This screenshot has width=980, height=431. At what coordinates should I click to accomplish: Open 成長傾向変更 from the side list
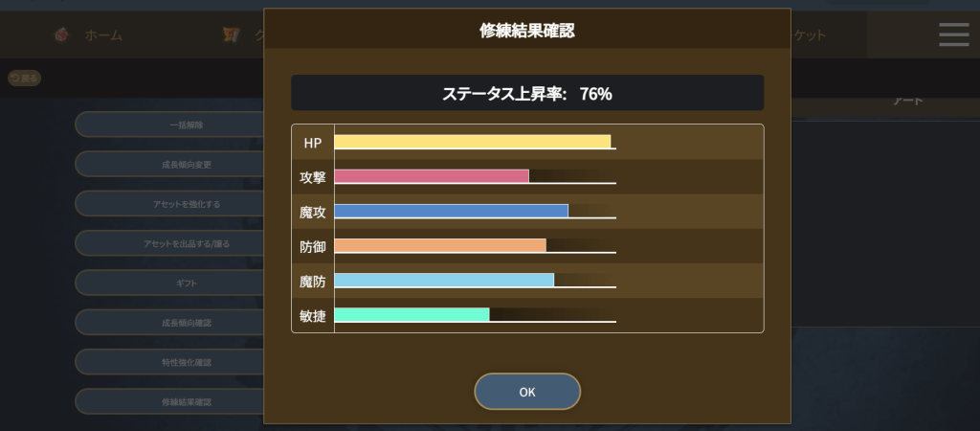coord(170,164)
